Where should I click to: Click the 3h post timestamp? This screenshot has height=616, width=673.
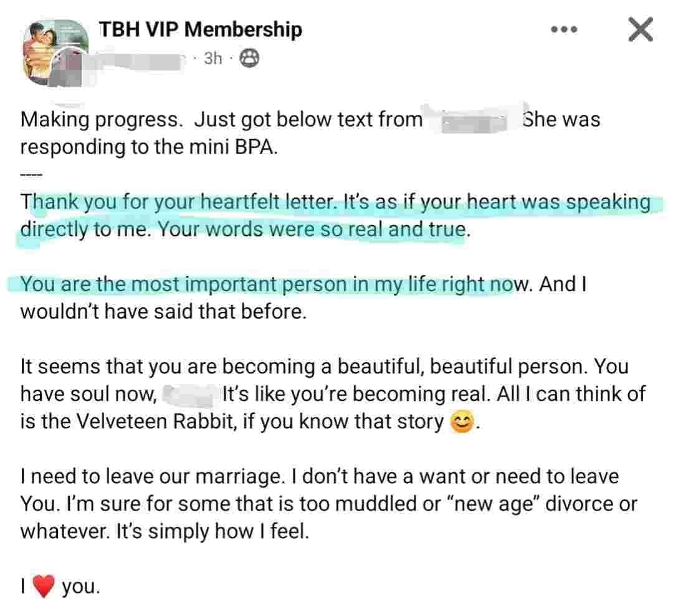[x=212, y=58]
